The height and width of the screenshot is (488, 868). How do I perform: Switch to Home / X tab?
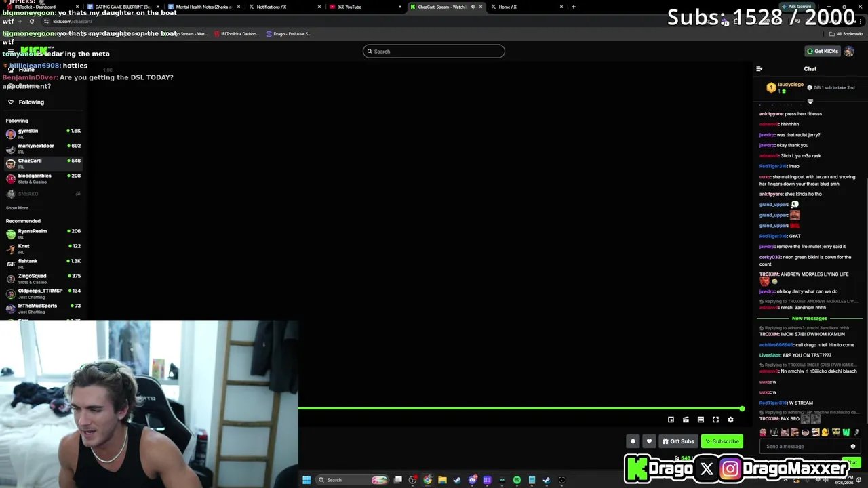pos(526,7)
